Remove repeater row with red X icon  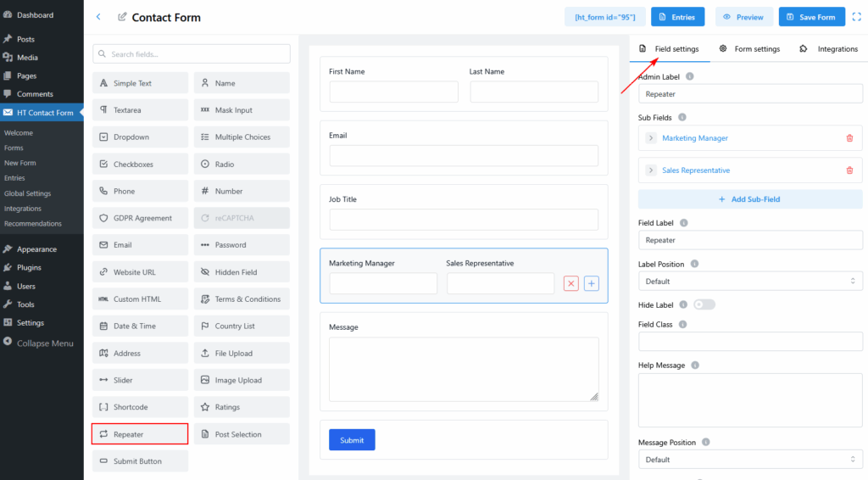click(570, 284)
